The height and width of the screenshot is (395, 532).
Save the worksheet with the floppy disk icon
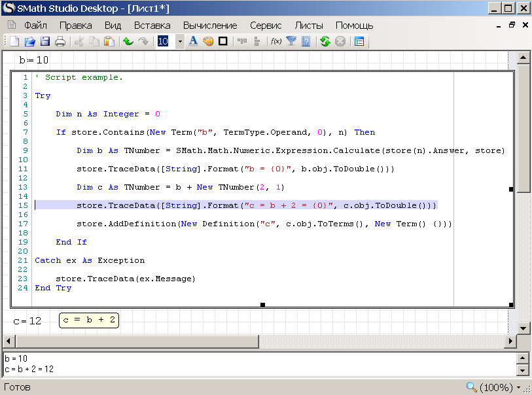click(x=44, y=41)
